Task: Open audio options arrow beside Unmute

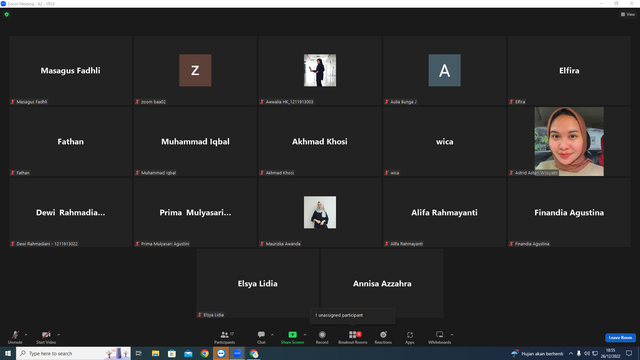Action: [26, 335]
